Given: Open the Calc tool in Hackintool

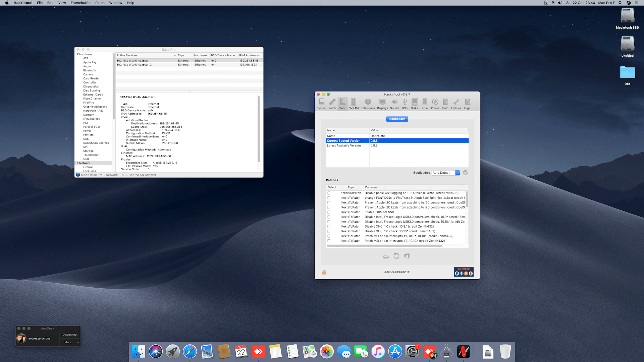Looking at the screenshot, I should pos(445,104).
